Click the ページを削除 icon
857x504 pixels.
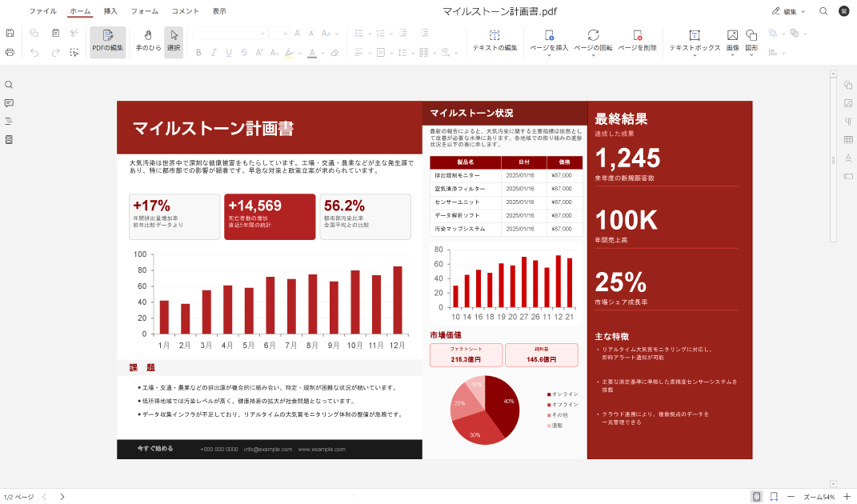(x=637, y=41)
